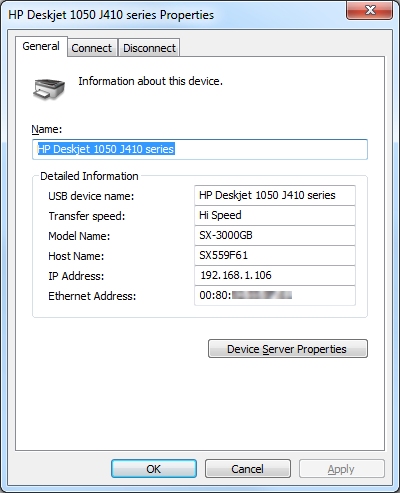Click the 'Information about this device.' text
The width and height of the screenshot is (400, 493).
tap(150, 81)
